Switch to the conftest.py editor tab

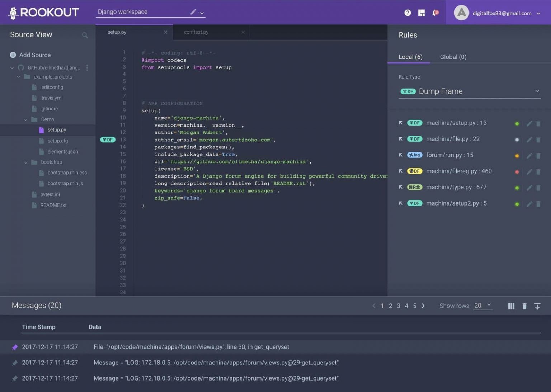click(x=211, y=32)
